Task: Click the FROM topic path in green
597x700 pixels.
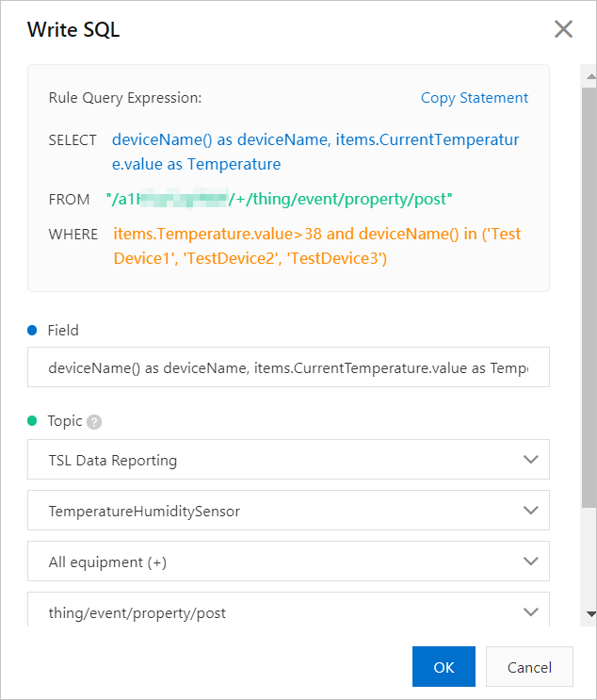Action: click(x=280, y=199)
